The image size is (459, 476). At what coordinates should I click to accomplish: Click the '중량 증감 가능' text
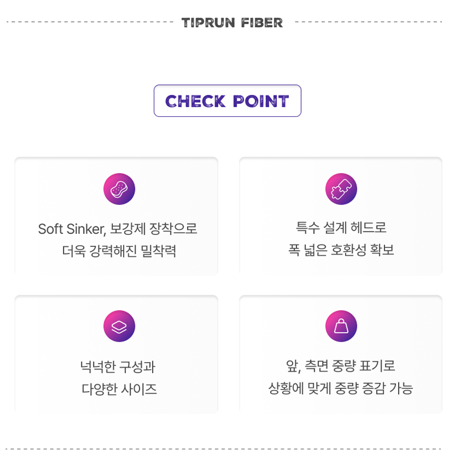[374, 388]
